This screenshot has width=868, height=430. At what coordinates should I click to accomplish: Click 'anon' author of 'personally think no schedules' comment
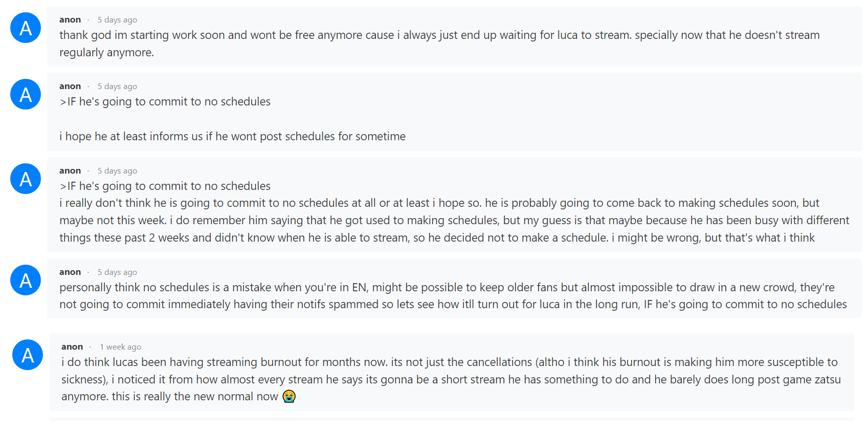[70, 272]
